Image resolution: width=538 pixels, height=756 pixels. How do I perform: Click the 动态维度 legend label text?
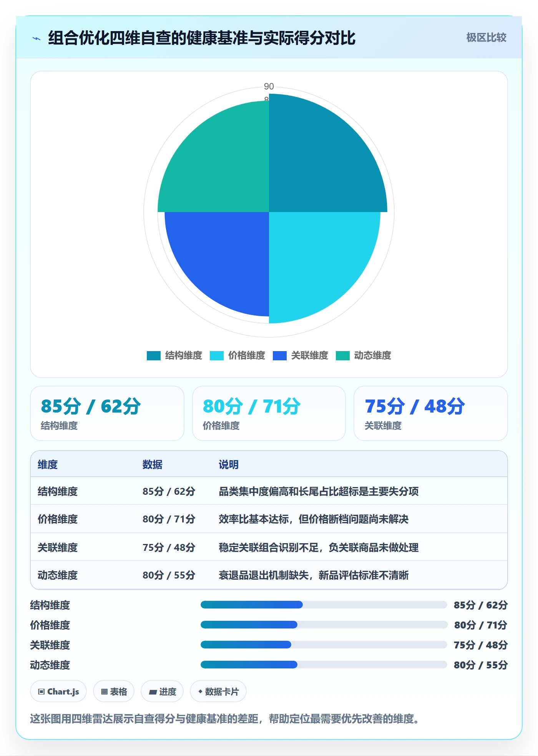click(x=373, y=356)
